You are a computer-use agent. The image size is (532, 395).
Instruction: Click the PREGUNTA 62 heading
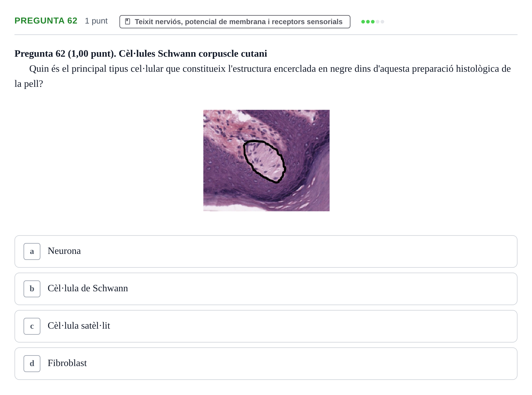click(46, 21)
